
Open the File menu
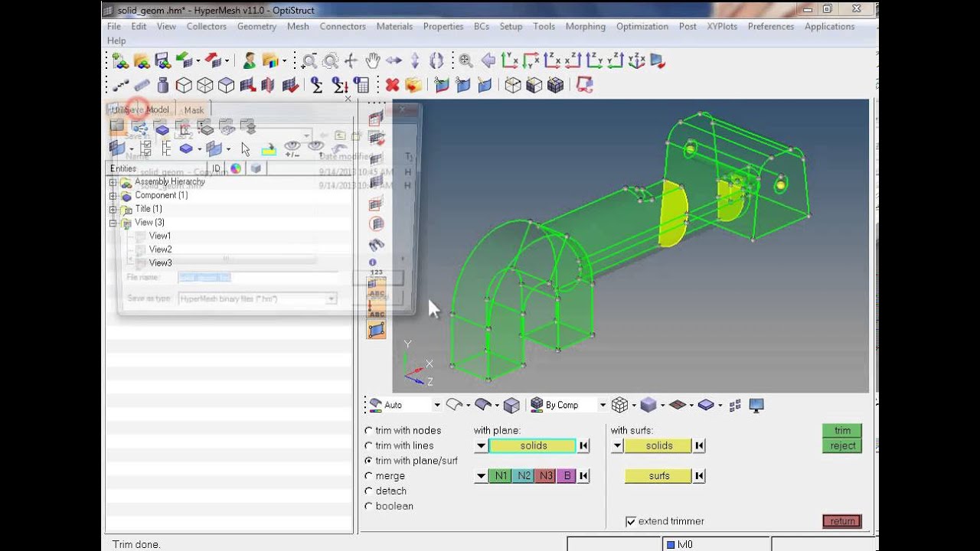click(x=114, y=26)
